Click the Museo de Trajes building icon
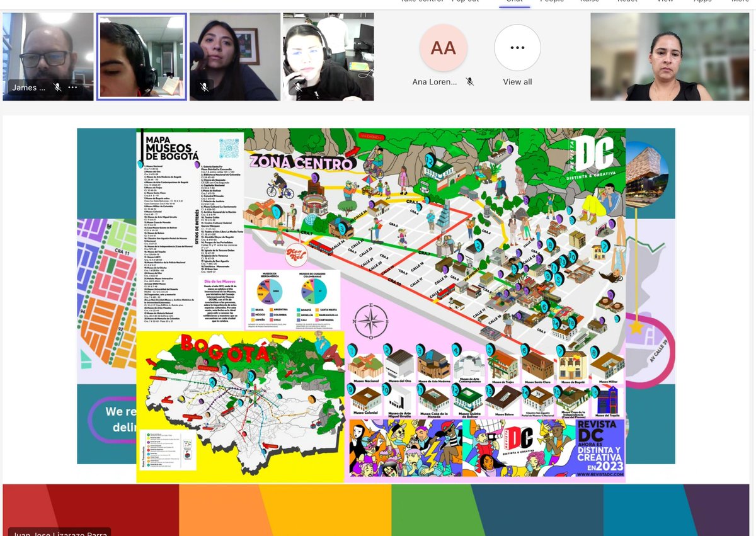756x536 pixels. [503, 365]
